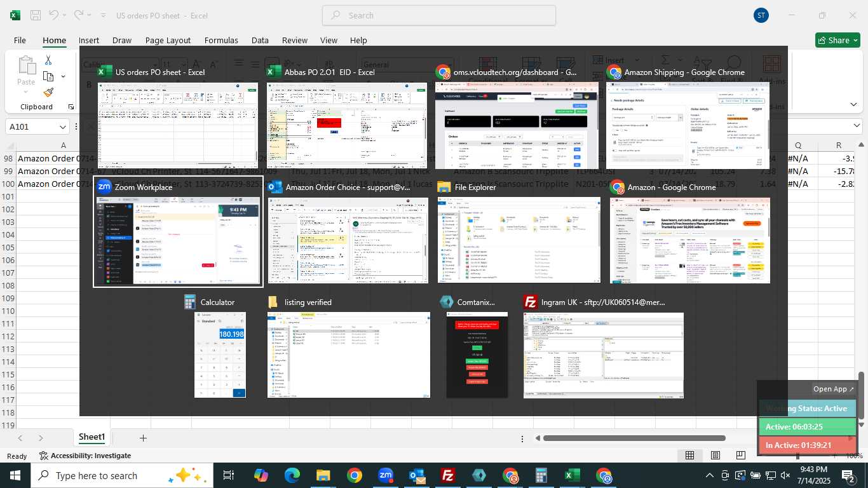Switch to the File Explorer window thumbnail

point(519,233)
